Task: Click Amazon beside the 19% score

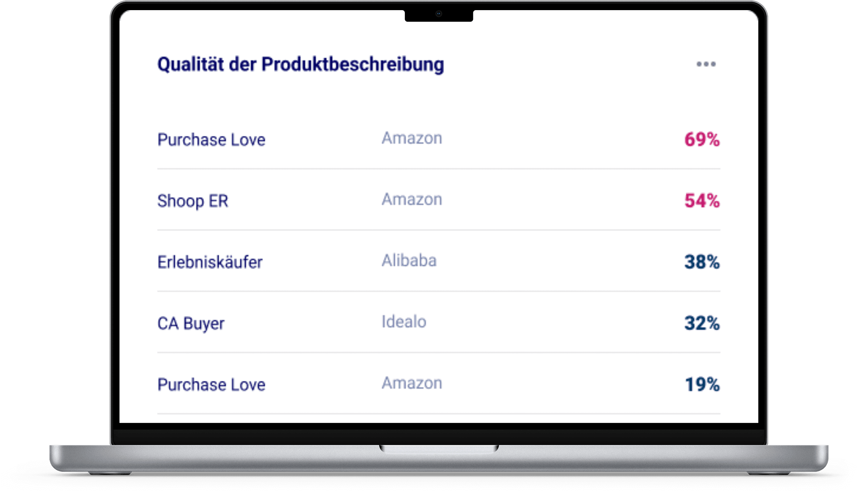Action: [x=412, y=383]
